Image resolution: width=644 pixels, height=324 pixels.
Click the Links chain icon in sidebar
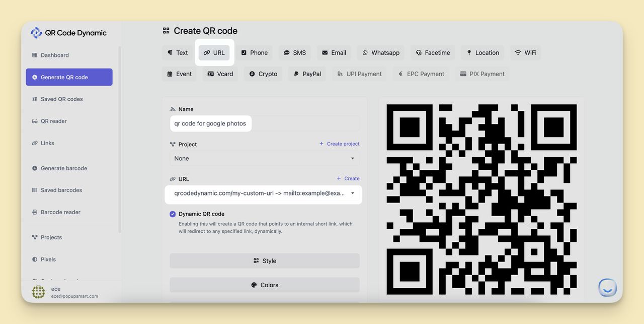tap(35, 143)
